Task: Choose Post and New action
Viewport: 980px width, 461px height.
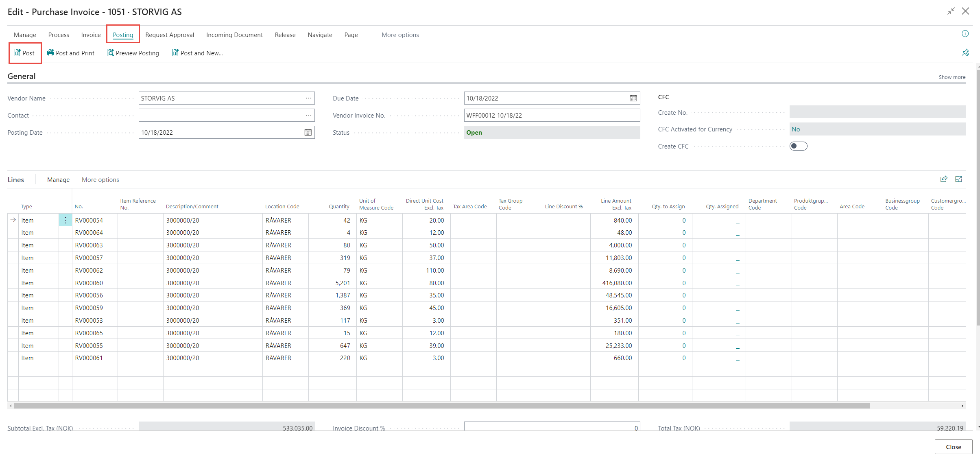Action: (197, 53)
